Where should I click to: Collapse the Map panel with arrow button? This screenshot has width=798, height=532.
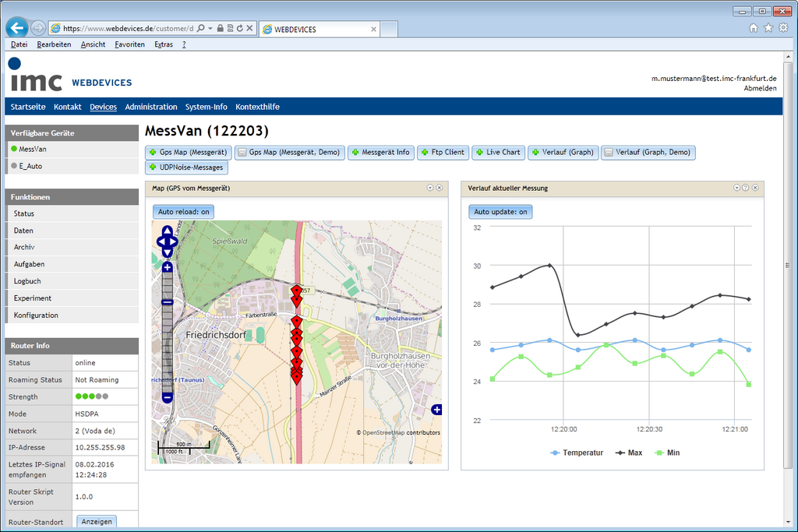click(x=430, y=188)
